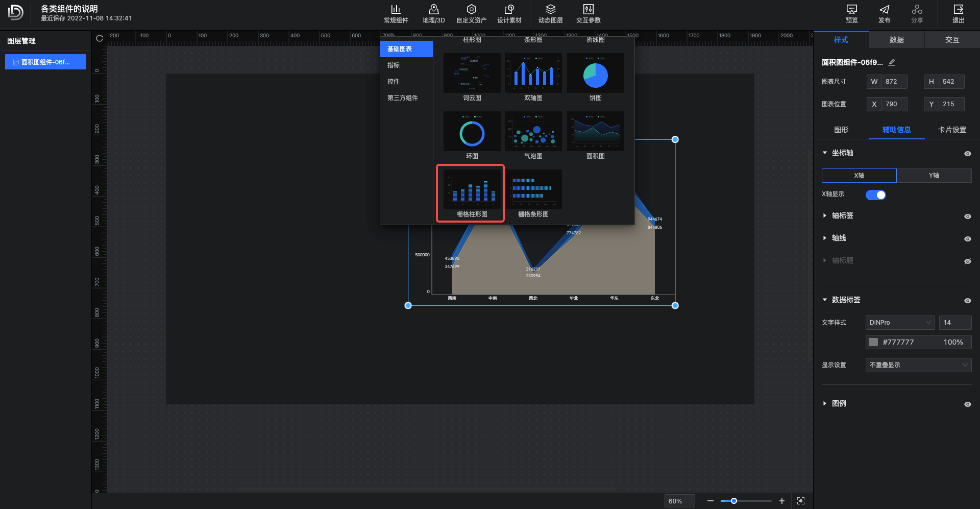Switch to the 样式 tab

click(x=841, y=40)
